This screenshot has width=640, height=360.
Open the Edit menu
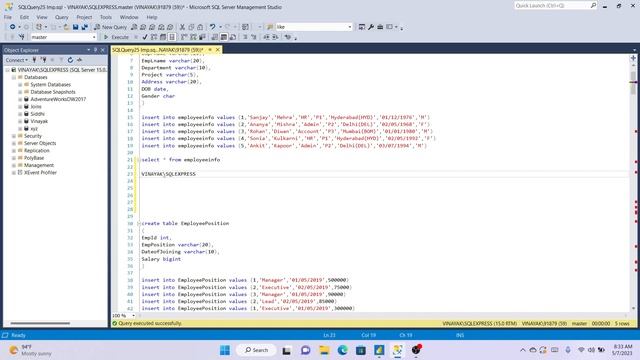(24, 17)
